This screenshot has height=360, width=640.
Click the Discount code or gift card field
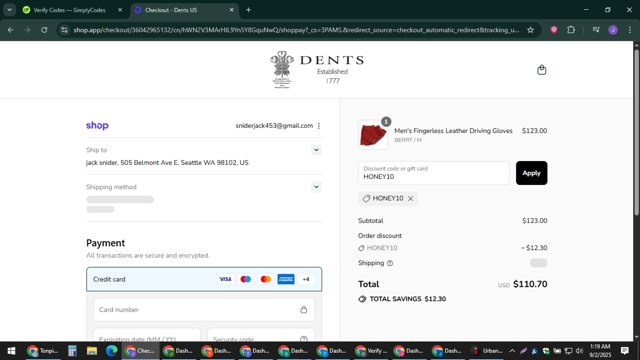coord(433,173)
